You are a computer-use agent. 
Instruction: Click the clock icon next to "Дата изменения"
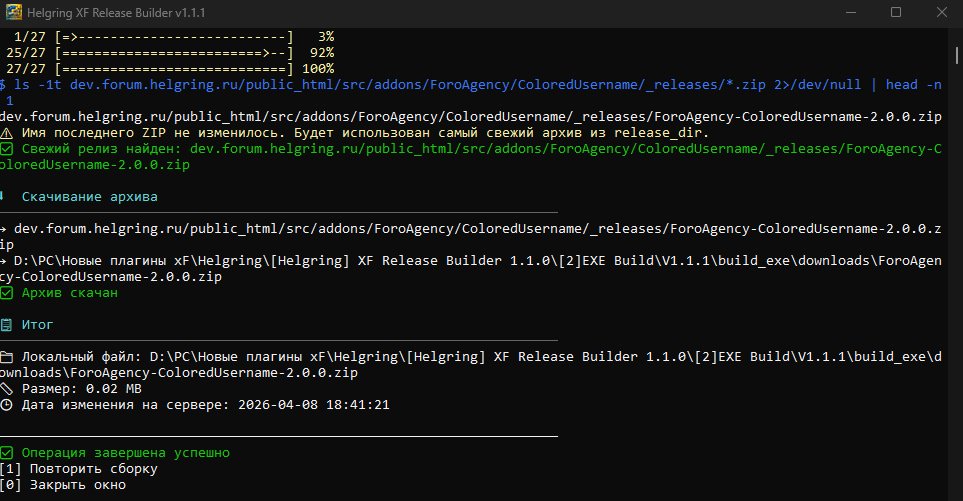click(x=6, y=405)
